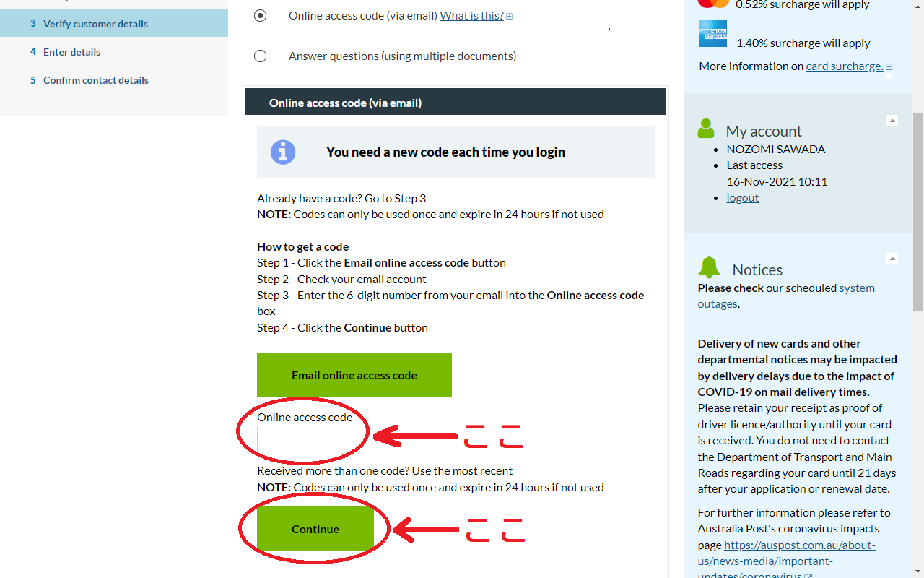
Task: Click the blue information icon
Action: [283, 152]
